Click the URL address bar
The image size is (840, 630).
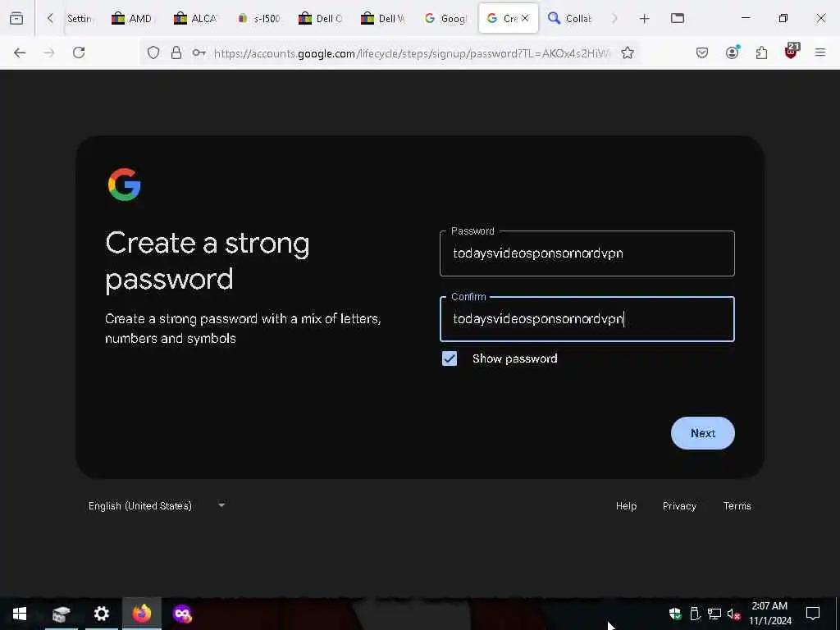(x=412, y=53)
